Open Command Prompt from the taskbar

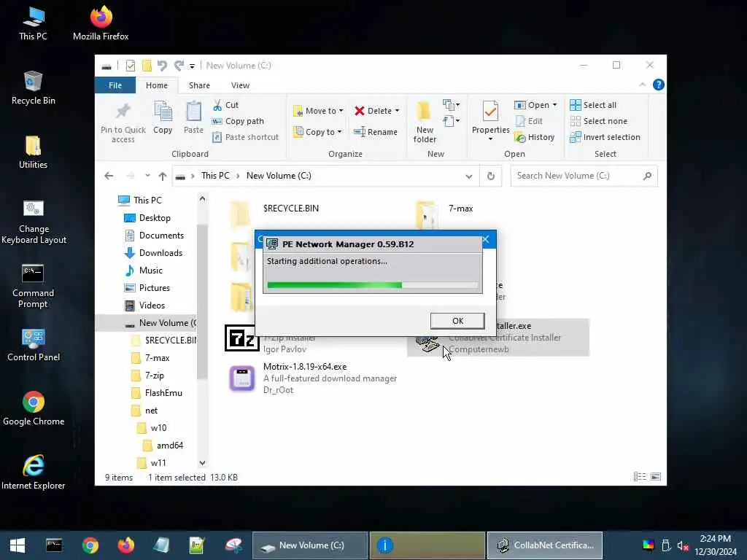pos(54,545)
